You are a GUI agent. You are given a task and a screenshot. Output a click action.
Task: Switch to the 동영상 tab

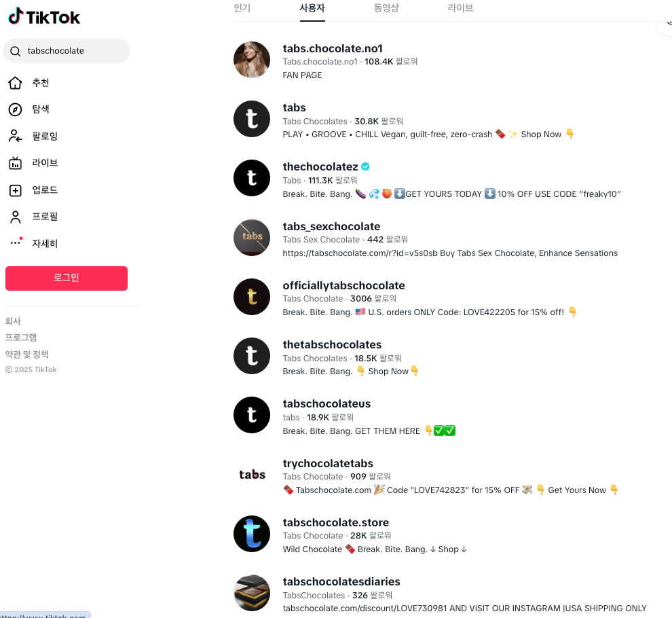point(386,7)
